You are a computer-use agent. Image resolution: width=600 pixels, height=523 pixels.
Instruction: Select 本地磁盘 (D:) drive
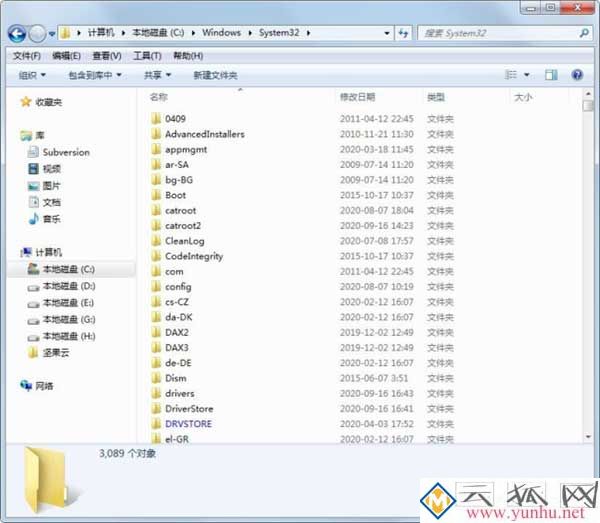click(x=61, y=286)
